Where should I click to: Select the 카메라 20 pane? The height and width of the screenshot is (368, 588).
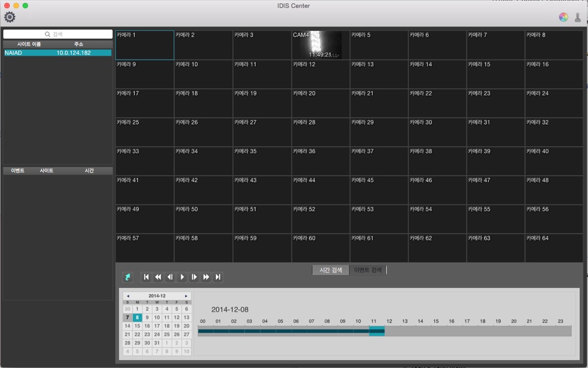[321, 103]
